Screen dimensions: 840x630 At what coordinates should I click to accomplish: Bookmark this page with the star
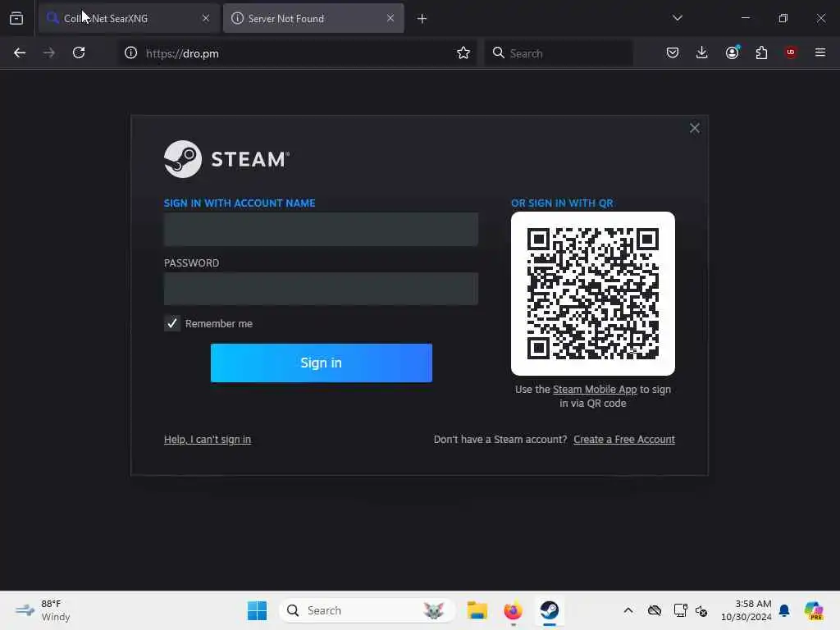[463, 53]
